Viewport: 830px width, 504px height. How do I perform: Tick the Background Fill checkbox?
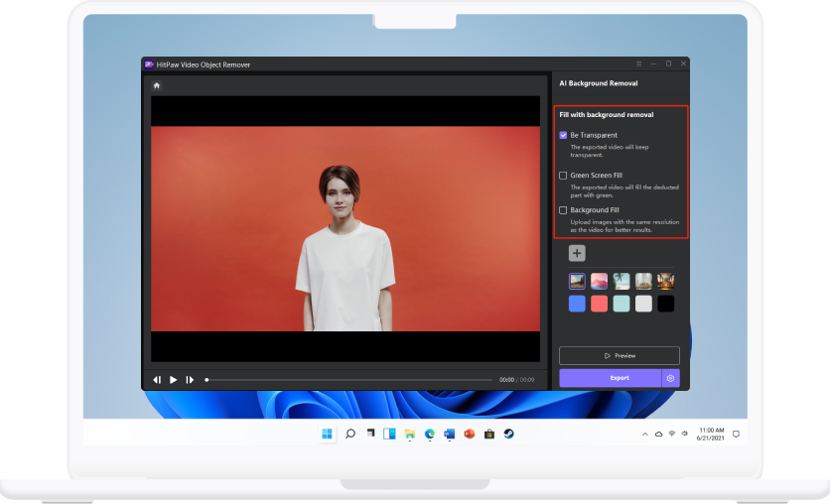tap(564, 210)
